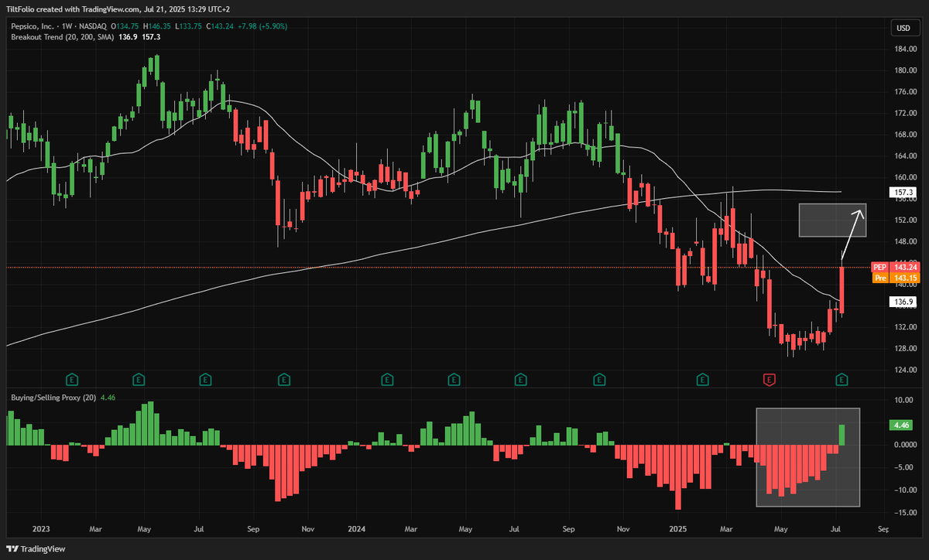Open the red earnings marker in 2025
The image size is (929, 560).
click(769, 379)
